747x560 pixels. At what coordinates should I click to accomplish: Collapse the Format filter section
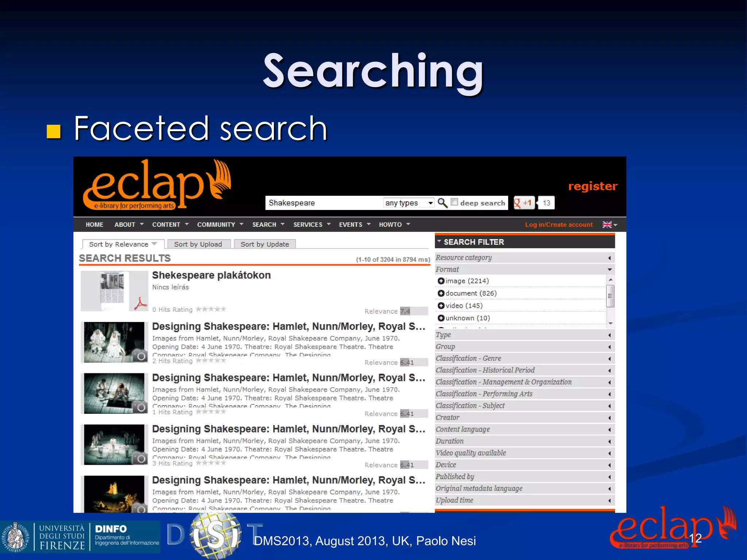[525, 269]
